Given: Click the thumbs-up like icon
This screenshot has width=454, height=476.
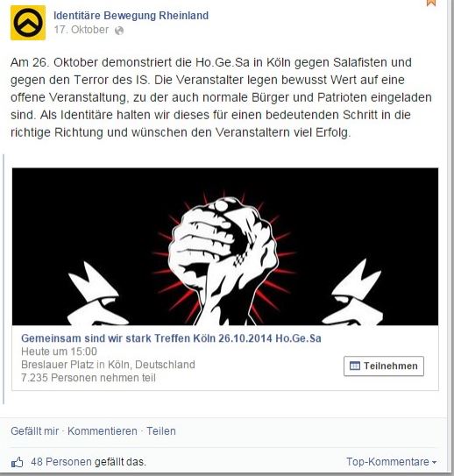Looking at the screenshot, I should pyautogui.click(x=18, y=463).
